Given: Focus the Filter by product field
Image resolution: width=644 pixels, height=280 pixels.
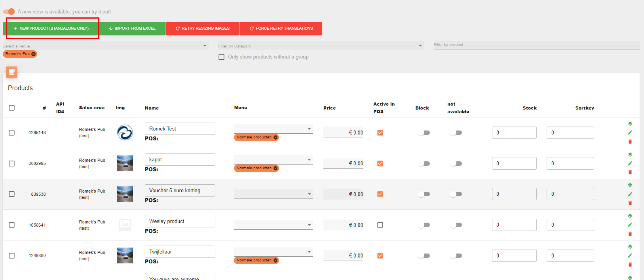Looking at the screenshot, I should click(536, 45).
